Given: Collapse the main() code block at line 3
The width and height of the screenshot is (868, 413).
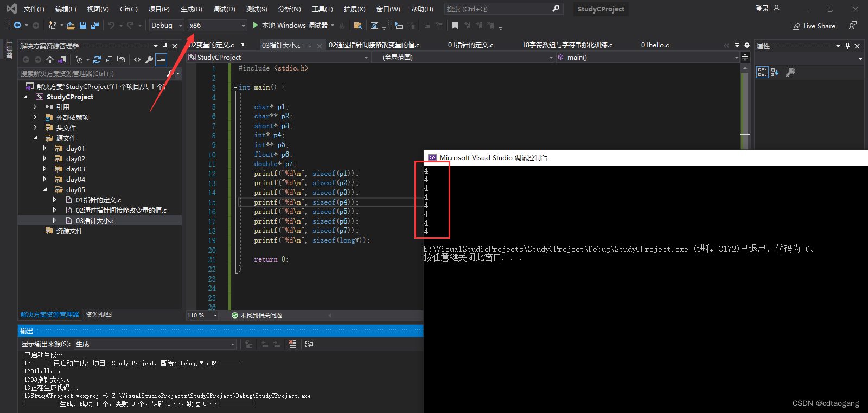Looking at the screenshot, I should click(235, 87).
